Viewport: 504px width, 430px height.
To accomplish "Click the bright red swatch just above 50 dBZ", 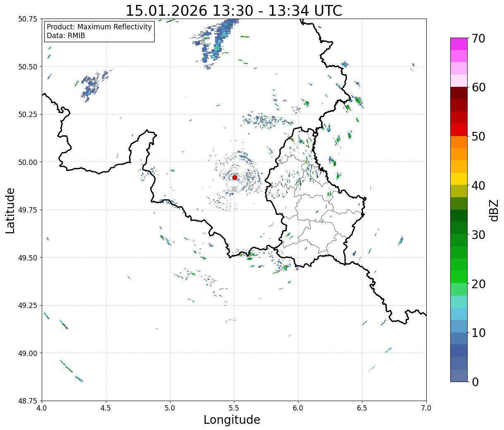I will [x=459, y=129].
